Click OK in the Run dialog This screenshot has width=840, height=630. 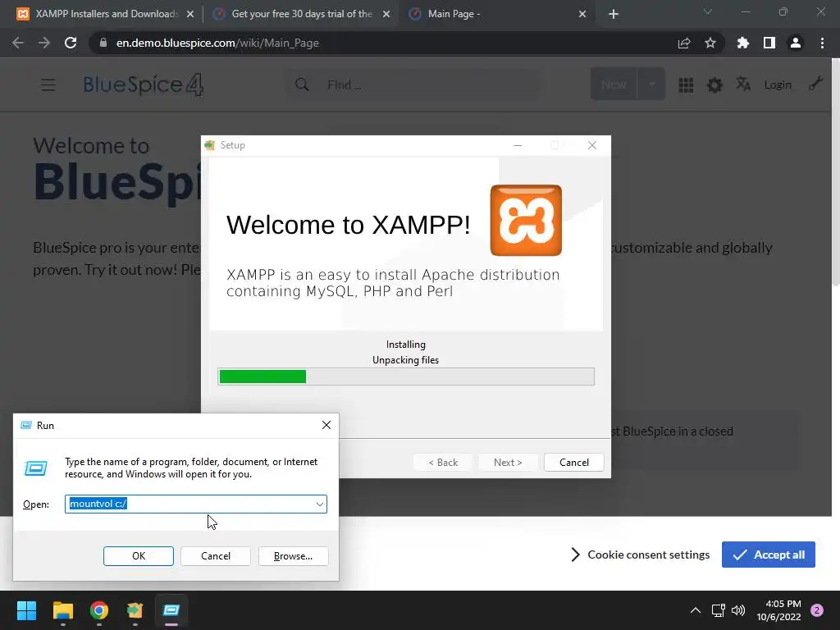click(138, 556)
